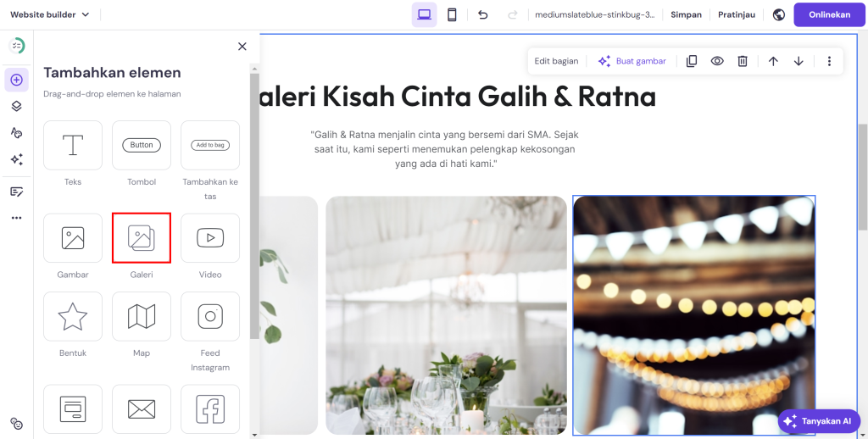Move the section up
868x439 pixels.
[773, 61]
